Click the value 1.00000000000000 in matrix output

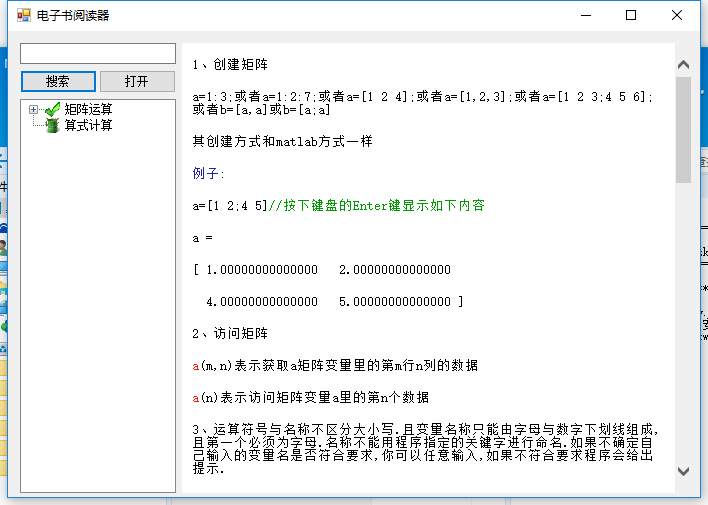[x=262, y=270]
